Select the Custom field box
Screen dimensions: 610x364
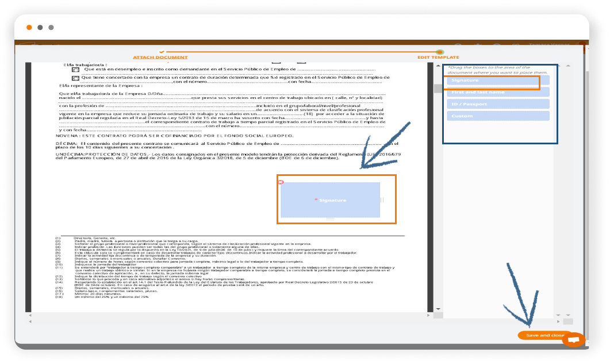pyautogui.click(x=498, y=116)
